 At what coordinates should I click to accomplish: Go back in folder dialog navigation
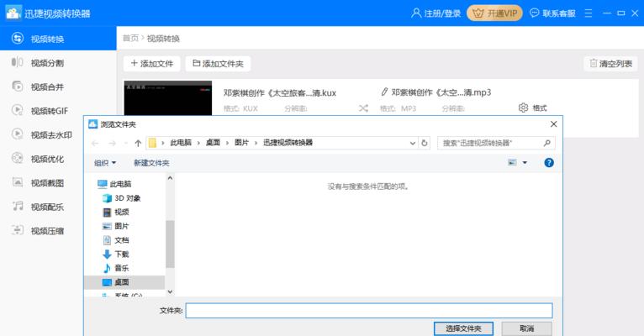pyautogui.click(x=95, y=143)
